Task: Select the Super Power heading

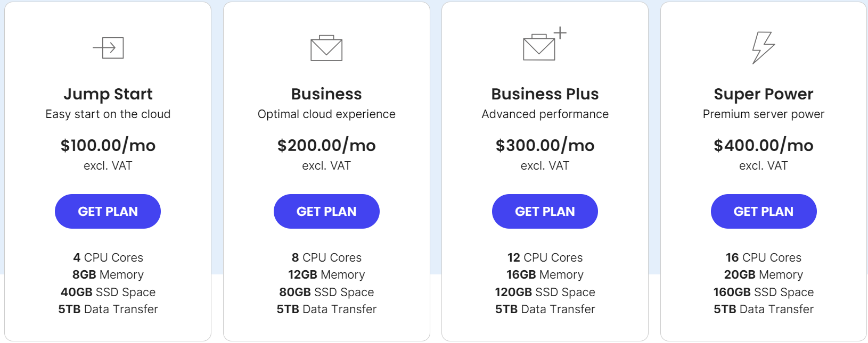Action: pos(764,94)
